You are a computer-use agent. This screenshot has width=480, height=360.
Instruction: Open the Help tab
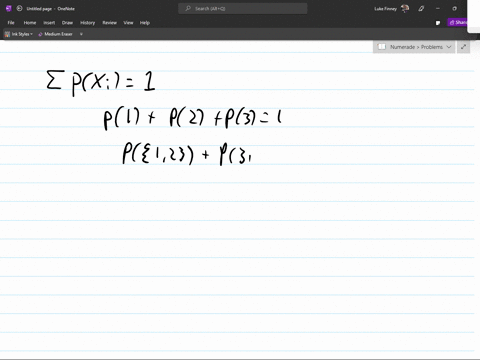tap(145, 23)
